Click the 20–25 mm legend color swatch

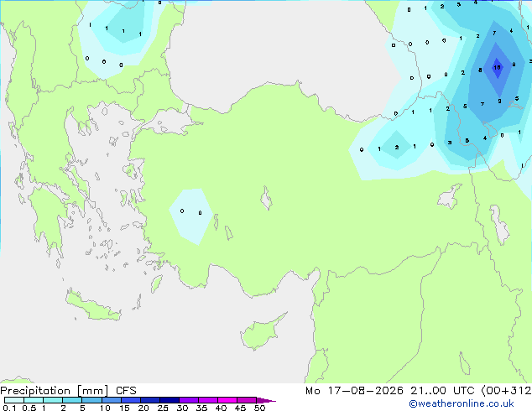[x=150, y=400]
